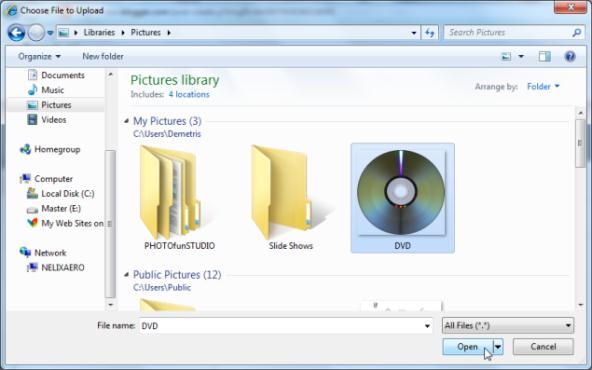
Task: Open the Arrange by Folder dropdown
Action: click(x=543, y=87)
